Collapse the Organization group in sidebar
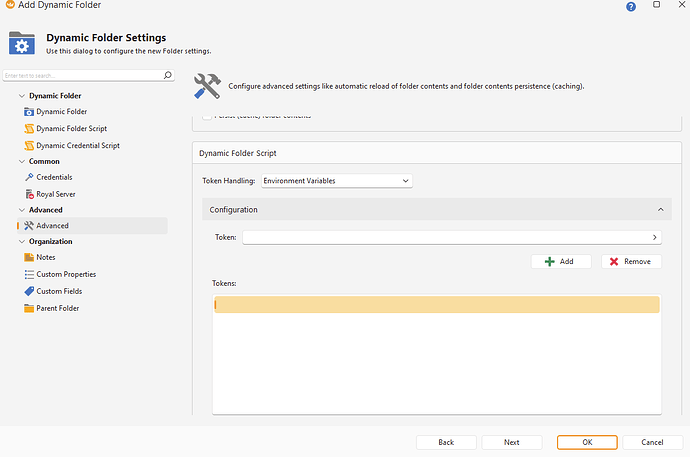 pyautogui.click(x=22, y=241)
